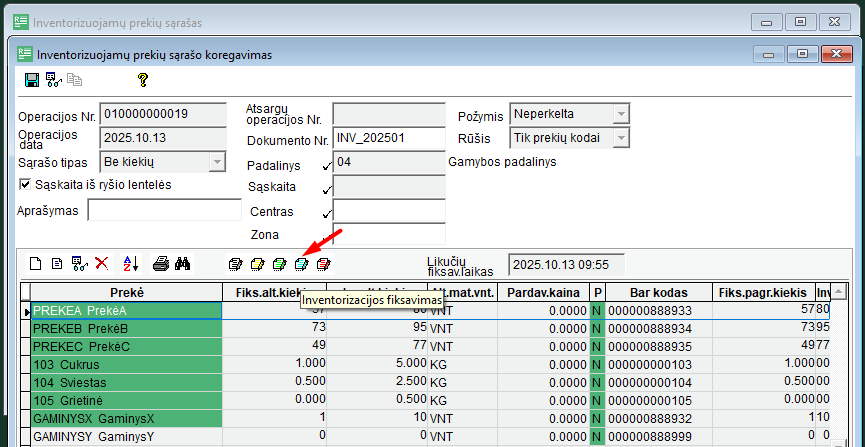The image size is (865, 447).
Task: Click cyan inventory fixation icon
Action: pyautogui.click(x=301, y=264)
